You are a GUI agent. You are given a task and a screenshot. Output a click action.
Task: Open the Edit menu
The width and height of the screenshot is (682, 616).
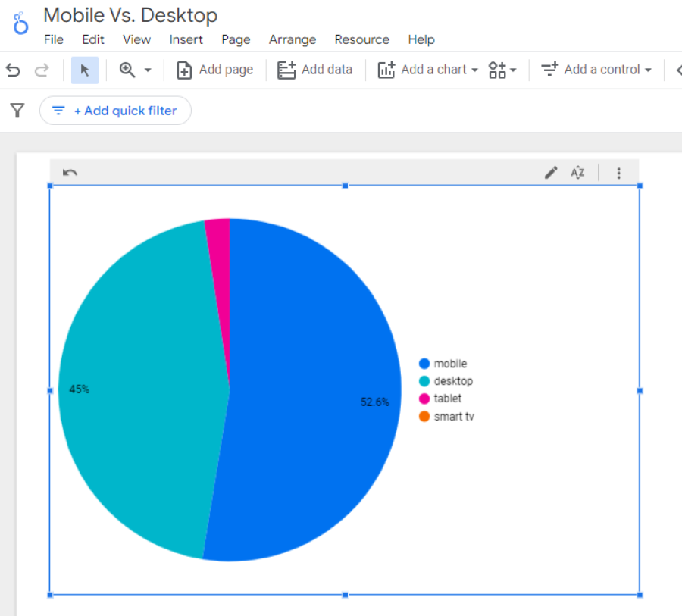coord(93,39)
